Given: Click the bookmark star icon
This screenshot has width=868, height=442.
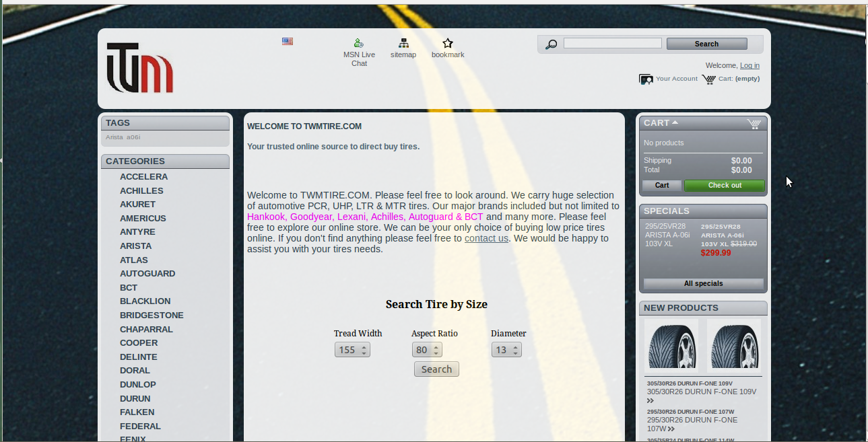Looking at the screenshot, I should 448,43.
